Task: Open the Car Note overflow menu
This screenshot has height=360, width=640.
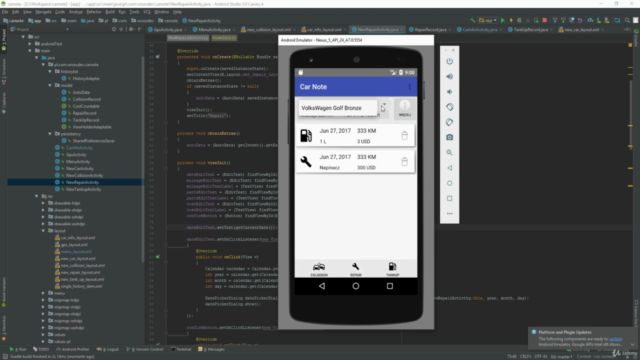Action: [x=409, y=87]
